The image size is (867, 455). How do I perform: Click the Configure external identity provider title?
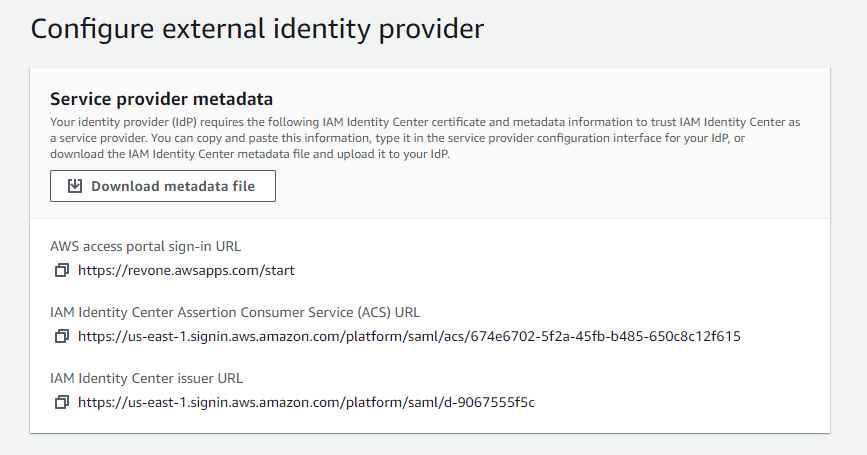click(257, 29)
